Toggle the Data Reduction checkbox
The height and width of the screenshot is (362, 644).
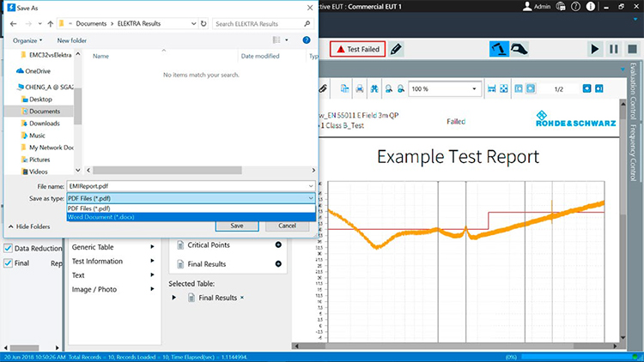[x=8, y=249]
